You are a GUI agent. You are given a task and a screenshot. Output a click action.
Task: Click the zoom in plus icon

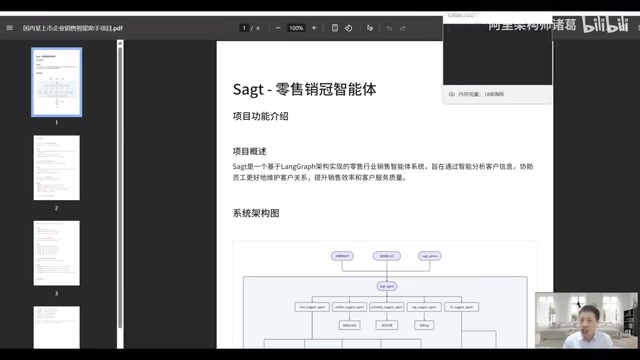click(314, 28)
